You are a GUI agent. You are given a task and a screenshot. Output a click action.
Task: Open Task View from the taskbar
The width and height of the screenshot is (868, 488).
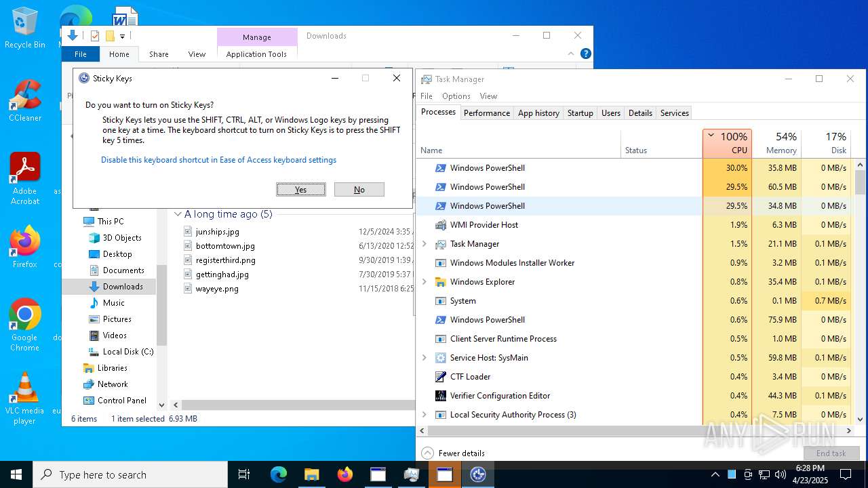(x=245, y=474)
